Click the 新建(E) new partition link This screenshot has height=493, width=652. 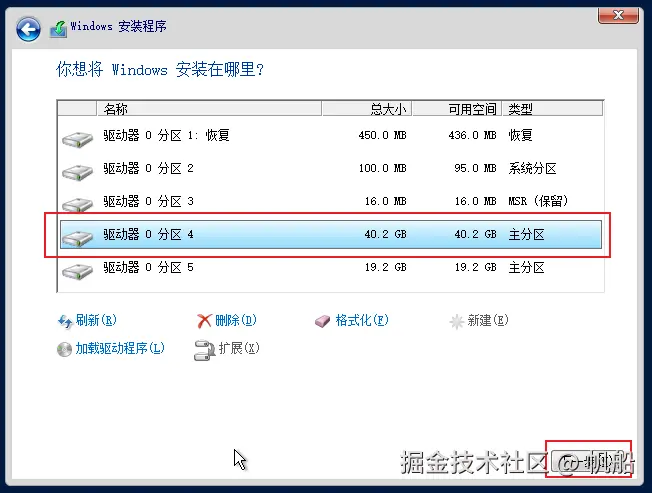coord(488,320)
